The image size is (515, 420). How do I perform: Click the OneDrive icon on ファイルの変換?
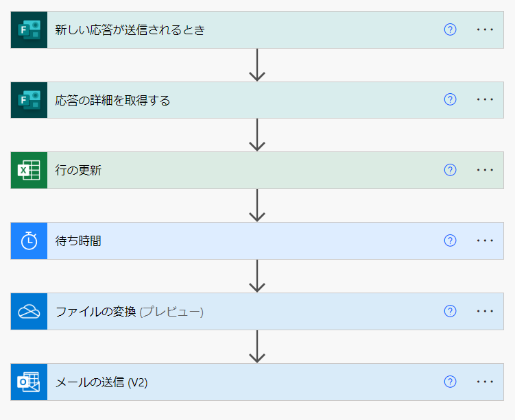click(29, 312)
